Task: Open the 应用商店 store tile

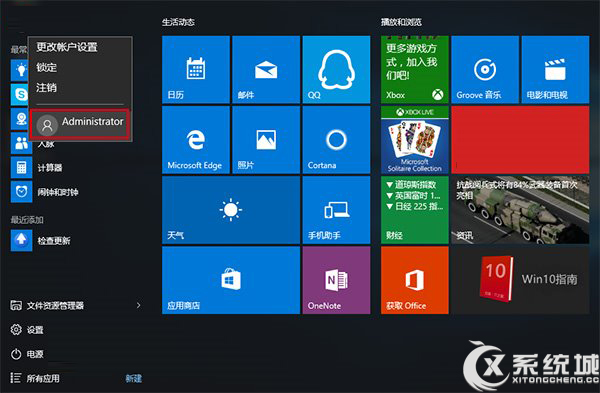Action: click(x=231, y=280)
